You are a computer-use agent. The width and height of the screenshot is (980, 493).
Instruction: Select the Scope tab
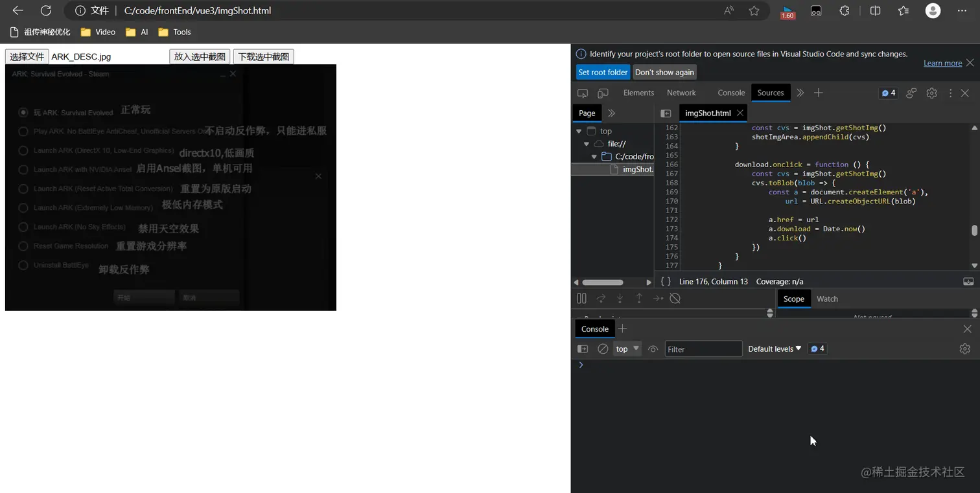[x=793, y=299]
